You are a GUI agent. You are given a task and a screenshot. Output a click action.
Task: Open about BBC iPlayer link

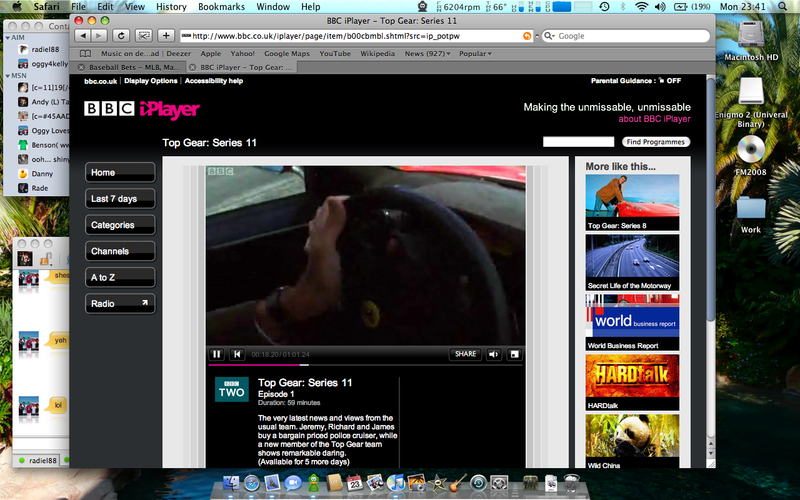coord(655,119)
